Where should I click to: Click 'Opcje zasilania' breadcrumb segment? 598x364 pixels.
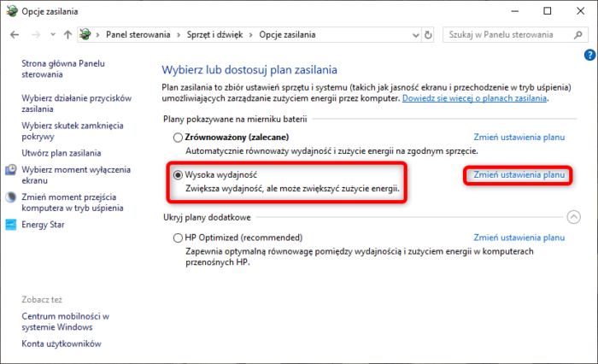(x=287, y=35)
